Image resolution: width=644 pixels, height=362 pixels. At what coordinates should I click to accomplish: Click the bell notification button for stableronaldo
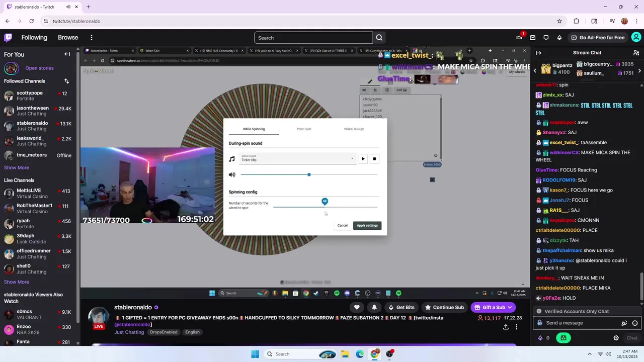(374, 307)
